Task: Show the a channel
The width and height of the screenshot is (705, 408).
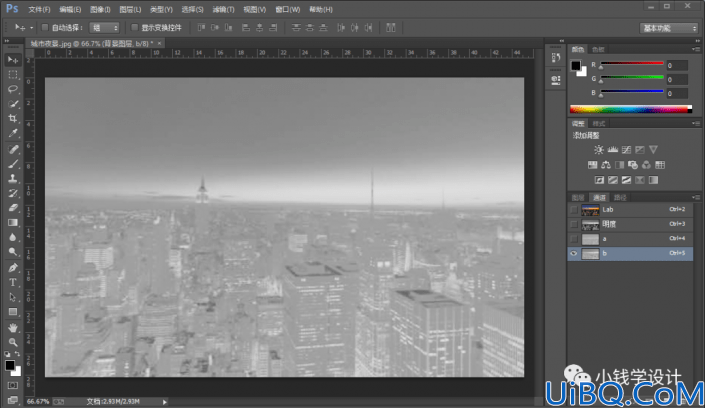Action: (574, 239)
